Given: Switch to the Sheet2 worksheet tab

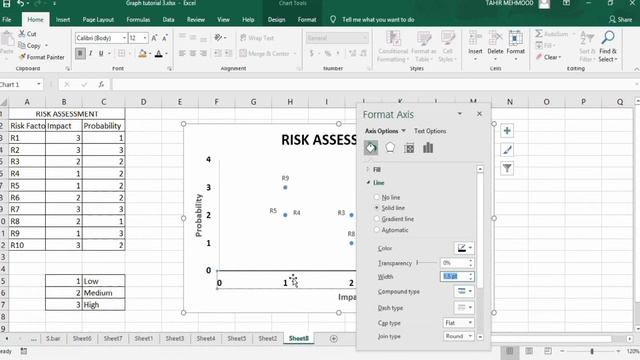Looking at the screenshot, I should click(x=267, y=338).
